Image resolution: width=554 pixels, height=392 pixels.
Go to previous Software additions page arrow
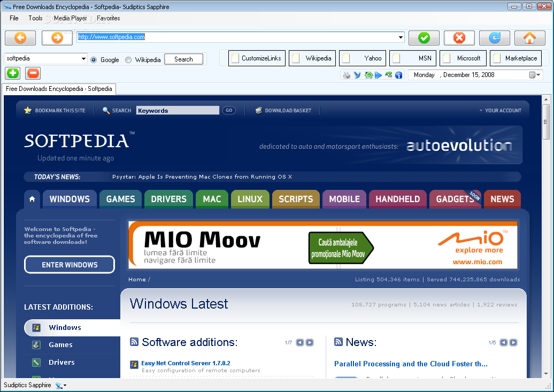[x=300, y=342]
